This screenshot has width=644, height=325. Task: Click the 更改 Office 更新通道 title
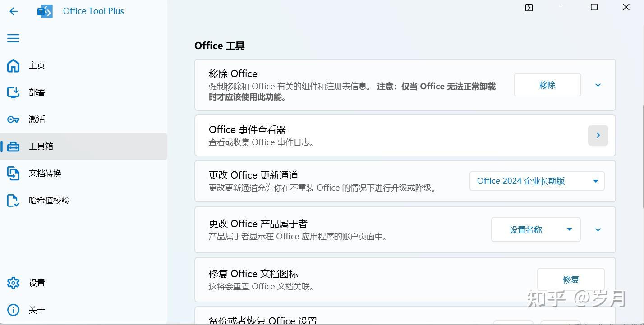(x=253, y=175)
